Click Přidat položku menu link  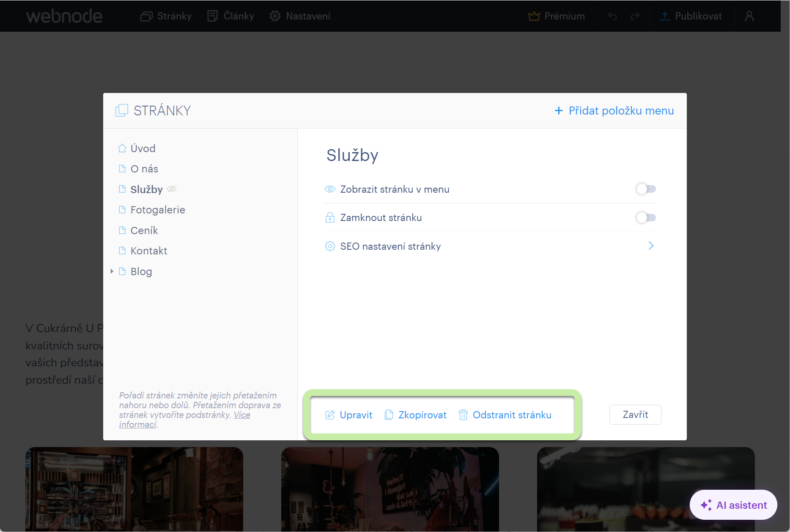tap(614, 111)
